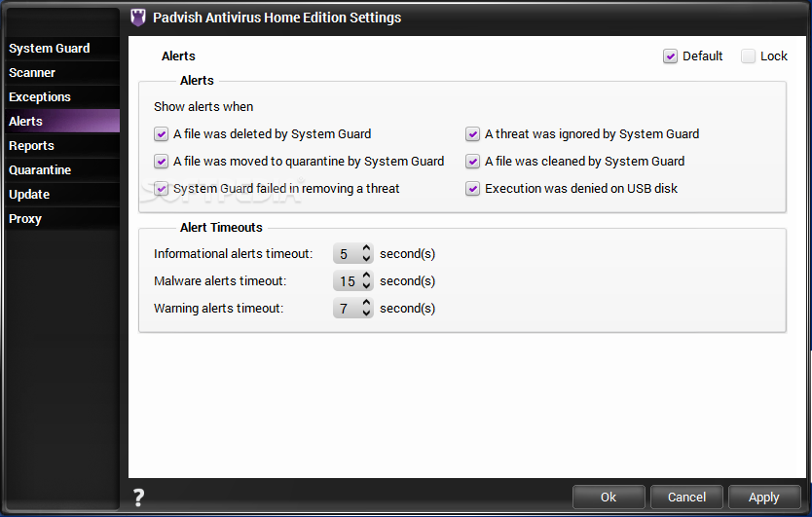Uncheck 'A threat was ignored by System Guard'
The height and width of the screenshot is (517, 812).
click(472, 134)
